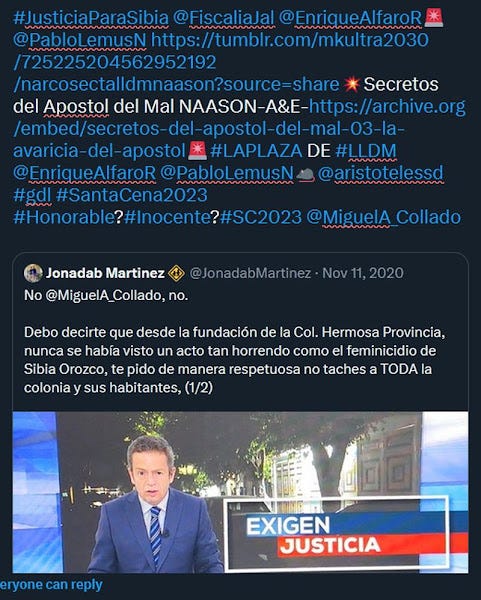
Task: Click the red siren emoji after @EnriqueAlfaroR
Action: pos(434,18)
